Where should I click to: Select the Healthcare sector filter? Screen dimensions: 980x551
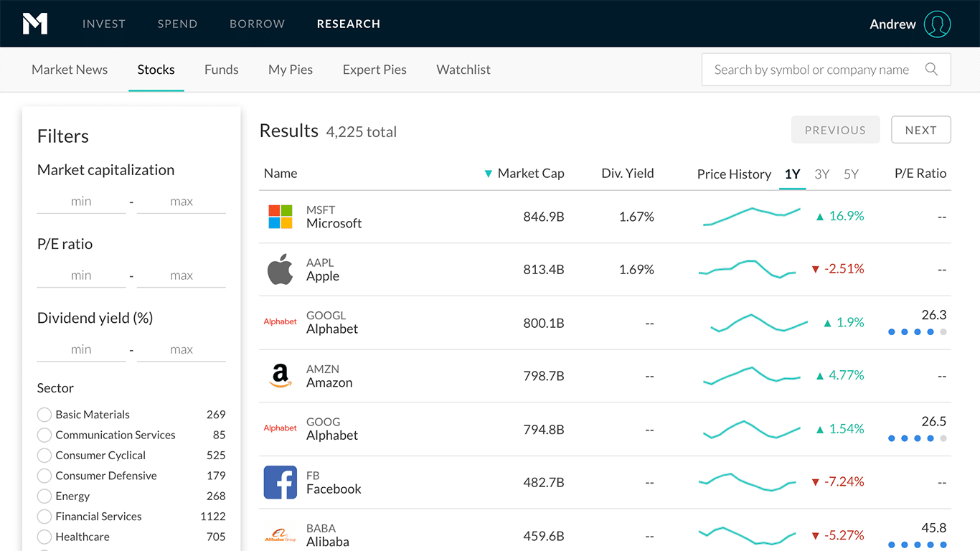(44, 537)
